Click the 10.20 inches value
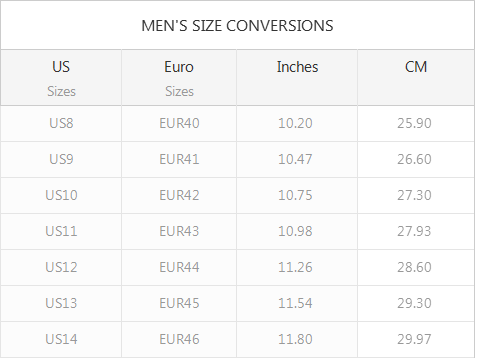 tap(295, 123)
